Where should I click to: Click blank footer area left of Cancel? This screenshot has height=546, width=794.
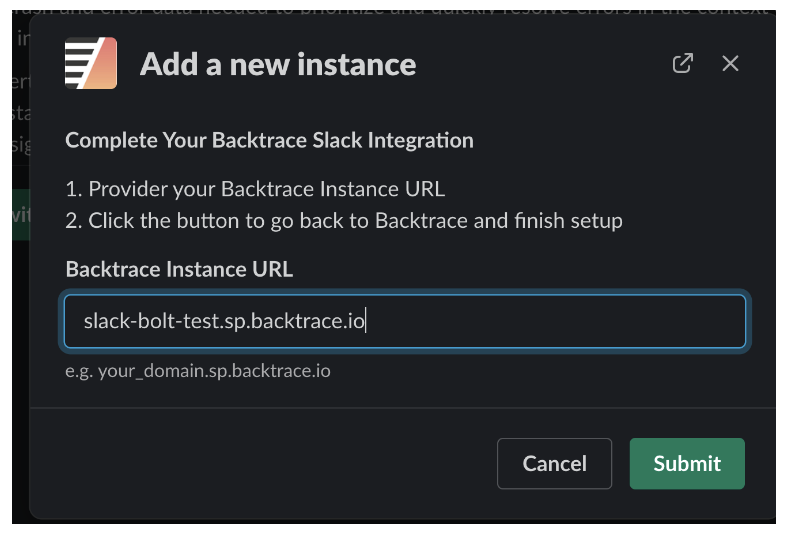pyautogui.click(x=260, y=464)
